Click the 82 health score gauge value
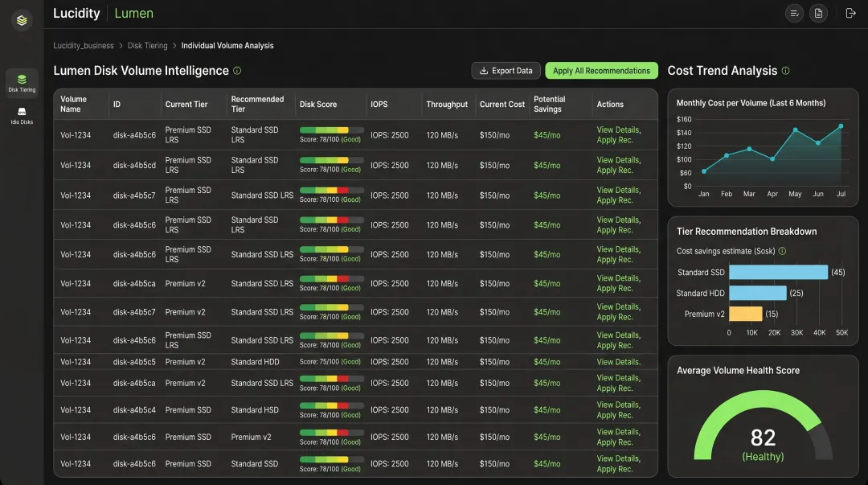 tap(763, 438)
